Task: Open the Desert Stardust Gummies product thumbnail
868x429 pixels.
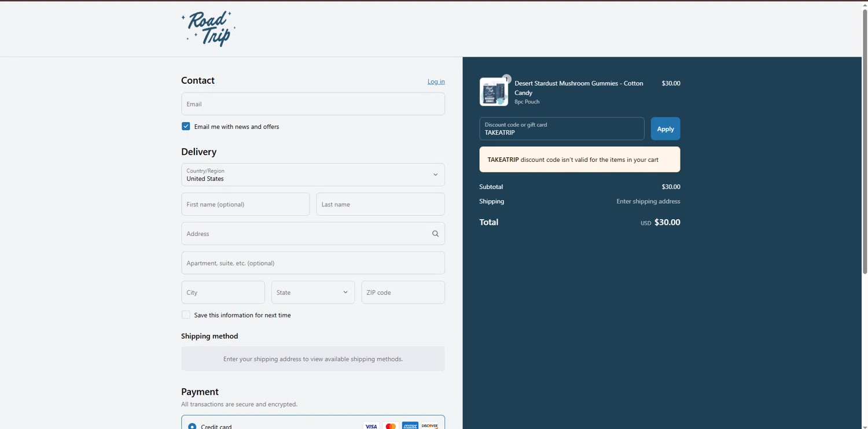Action: tap(494, 92)
